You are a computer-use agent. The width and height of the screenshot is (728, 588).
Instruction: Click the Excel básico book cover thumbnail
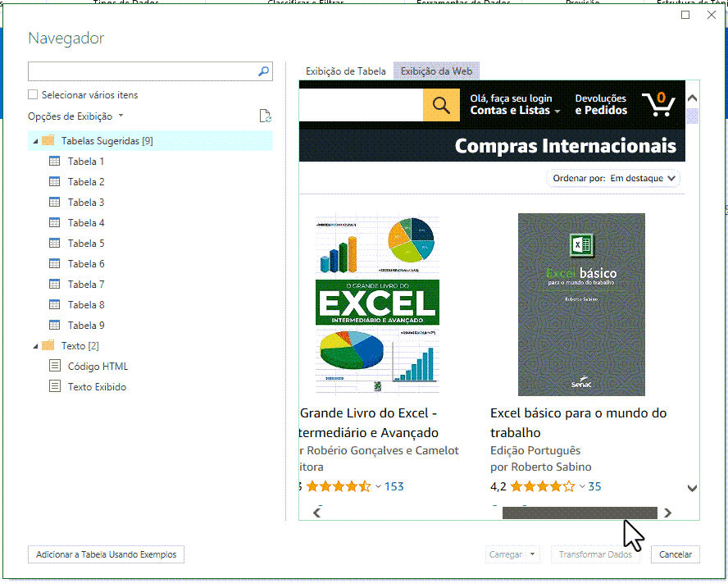click(581, 304)
